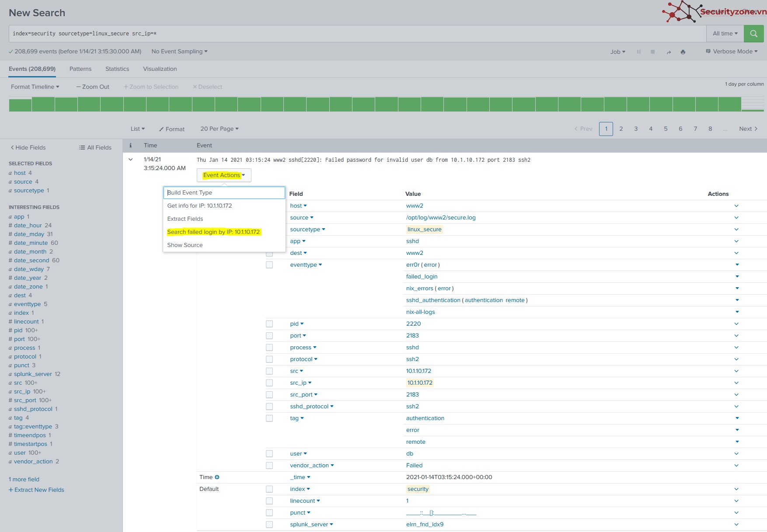Image resolution: width=767 pixels, height=532 pixels.
Task: Open actions arrow for protocol ssh2 row
Action: pyautogui.click(x=736, y=359)
